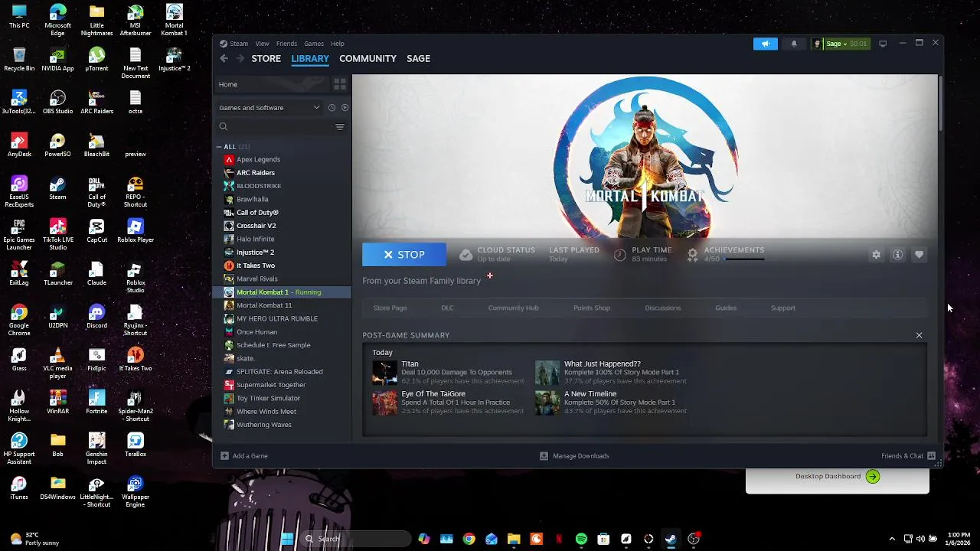Go to the COMMUNITY tab
The image size is (980, 551).
367,59
